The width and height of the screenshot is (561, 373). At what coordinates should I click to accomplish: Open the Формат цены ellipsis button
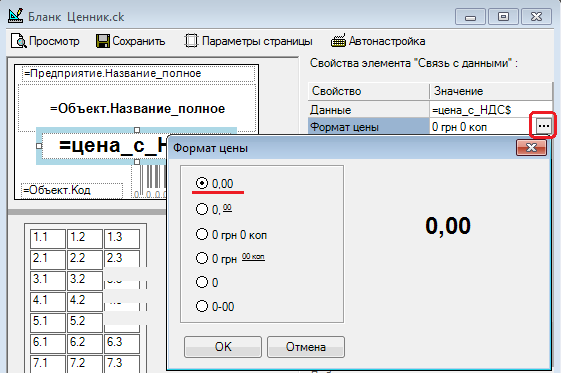[x=543, y=126]
